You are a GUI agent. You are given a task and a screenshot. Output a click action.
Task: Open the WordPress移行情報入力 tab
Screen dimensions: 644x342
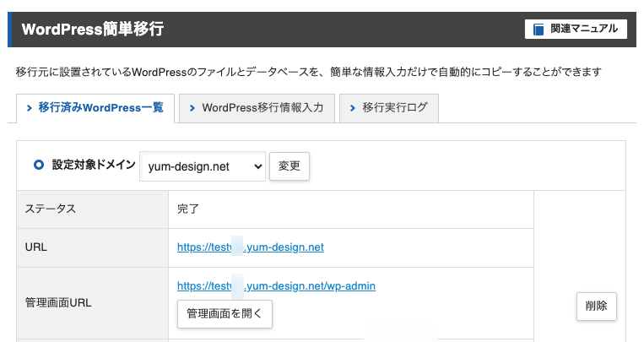coord(257,108)
